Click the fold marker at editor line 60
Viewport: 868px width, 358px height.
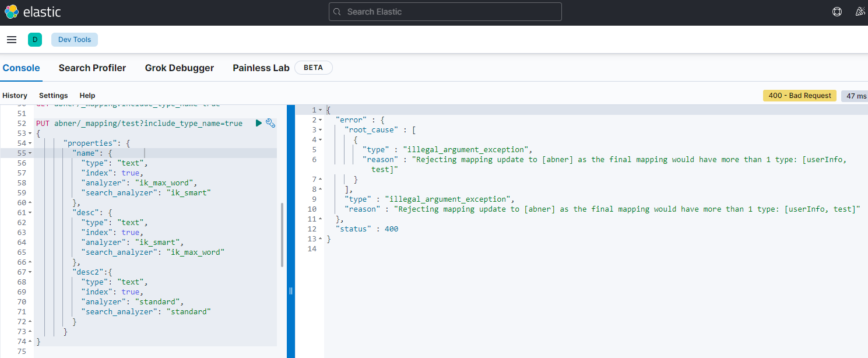click(x=30, y=203)
